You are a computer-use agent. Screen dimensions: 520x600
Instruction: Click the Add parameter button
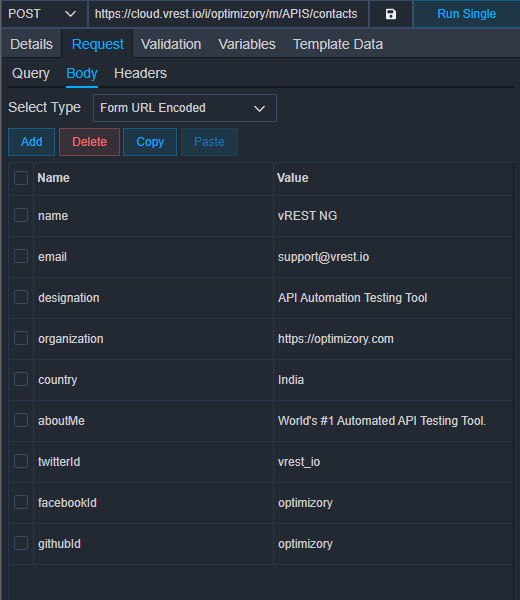click(x=31, y=142)
